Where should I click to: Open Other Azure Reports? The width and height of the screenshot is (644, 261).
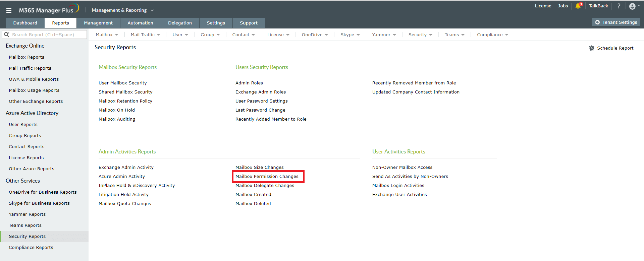pos(32,169)
